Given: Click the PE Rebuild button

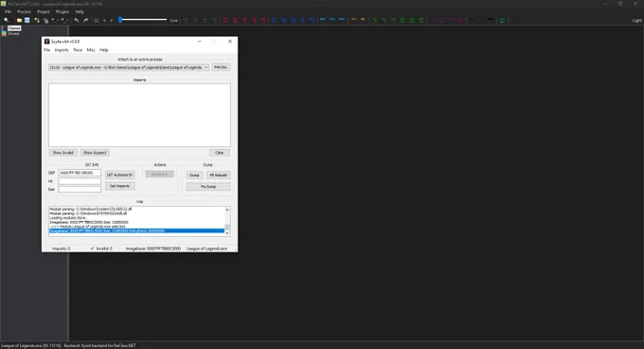Looking at the screenshot, I should 218,175.
